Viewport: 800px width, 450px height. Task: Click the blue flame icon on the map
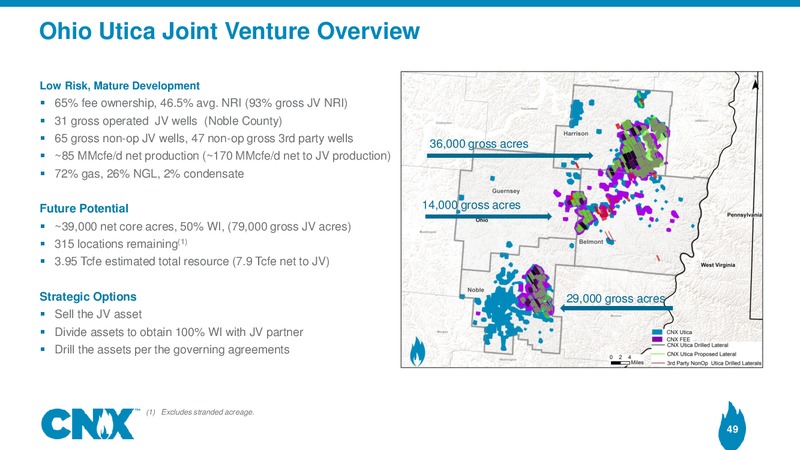point(417,351)
